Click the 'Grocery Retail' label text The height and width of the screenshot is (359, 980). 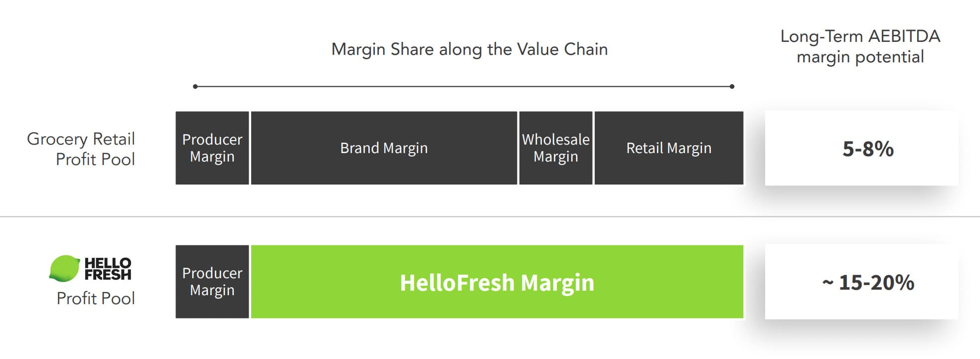click(x=81, y=139)
